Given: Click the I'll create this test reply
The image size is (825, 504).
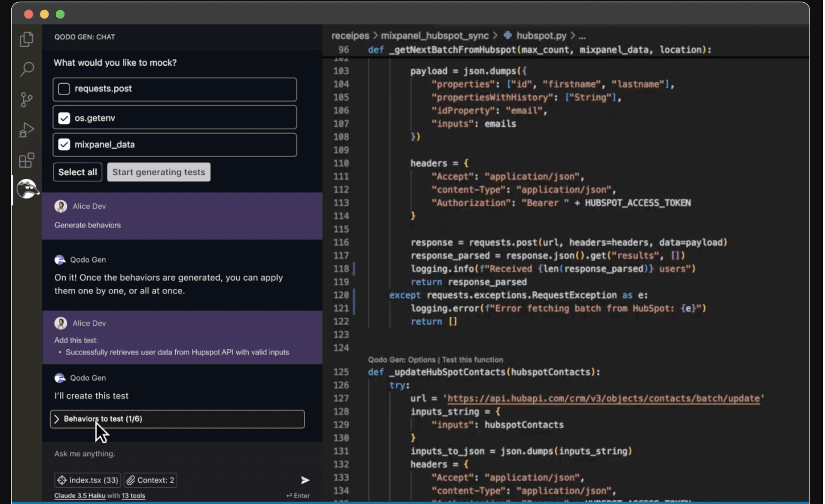Looking at the screenshot, I should [91, 396].
